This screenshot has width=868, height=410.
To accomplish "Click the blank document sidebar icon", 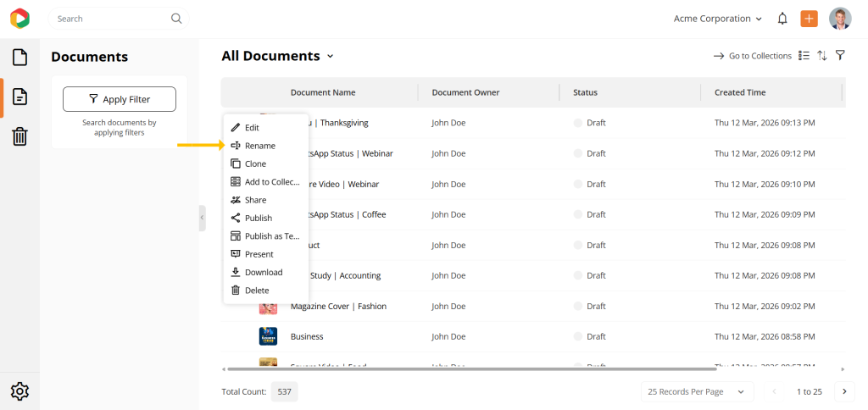I will [19, 58].
